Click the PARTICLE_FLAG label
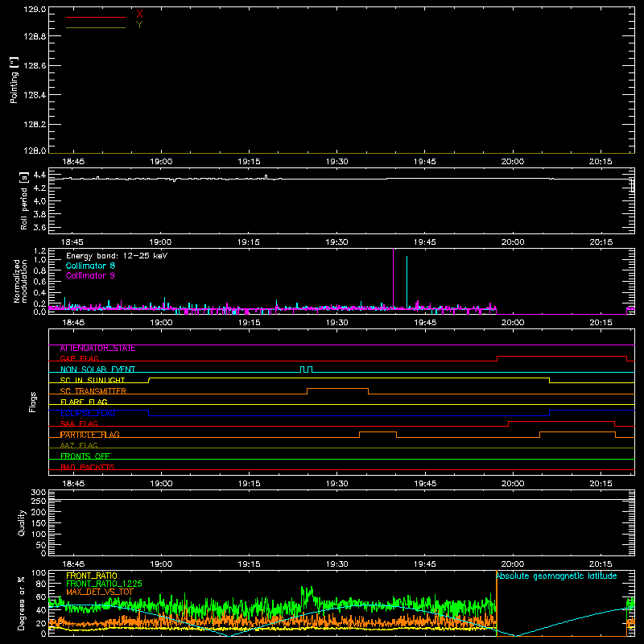The image size is (644, 644). 90,435
